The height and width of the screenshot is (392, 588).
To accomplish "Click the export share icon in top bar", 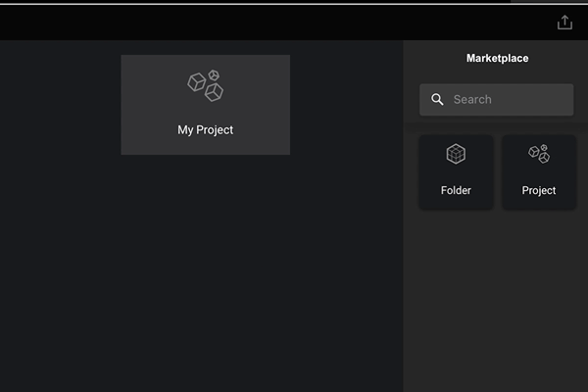I will tap(564, 23).
